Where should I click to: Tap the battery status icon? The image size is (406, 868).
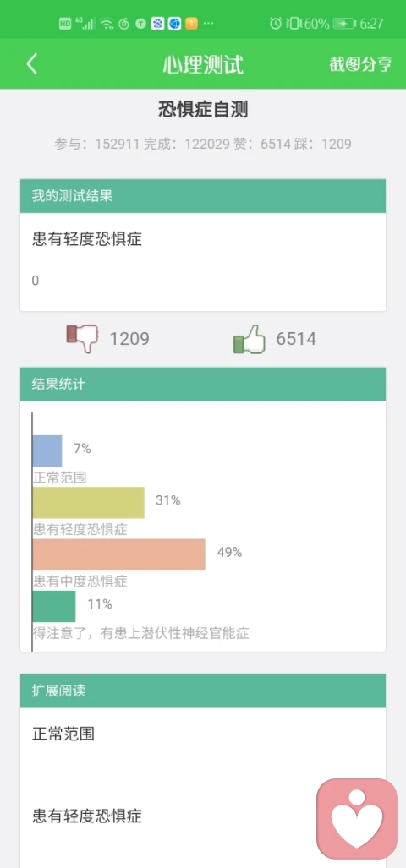(344, 24)
